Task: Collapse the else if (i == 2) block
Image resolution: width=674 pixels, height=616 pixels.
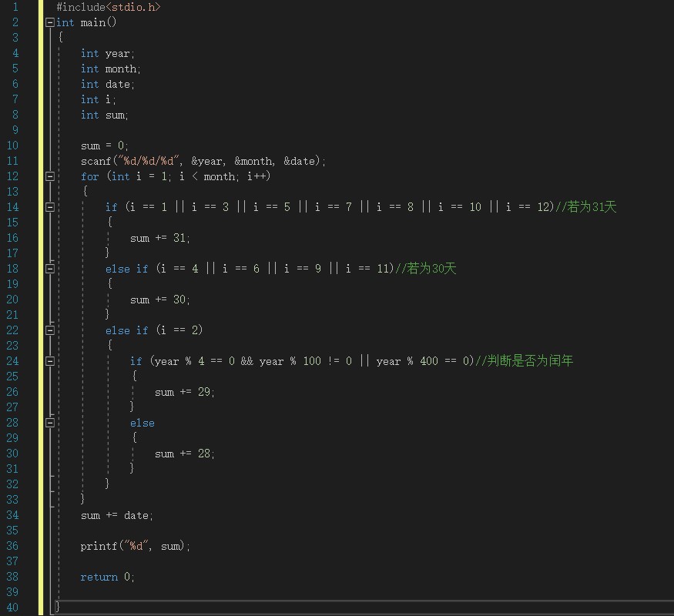Action: 50,330
